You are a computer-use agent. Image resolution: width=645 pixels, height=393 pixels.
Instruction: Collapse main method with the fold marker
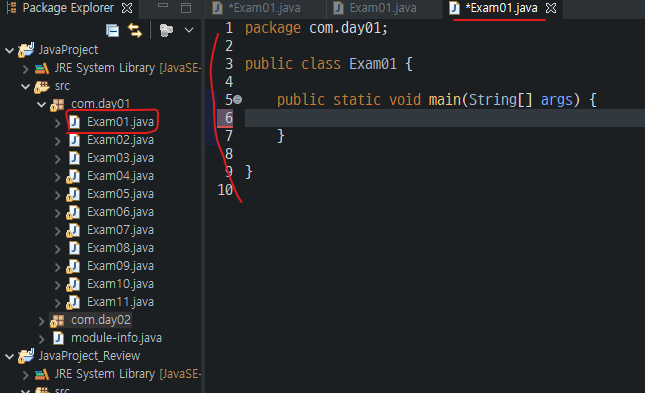point(238,100)
